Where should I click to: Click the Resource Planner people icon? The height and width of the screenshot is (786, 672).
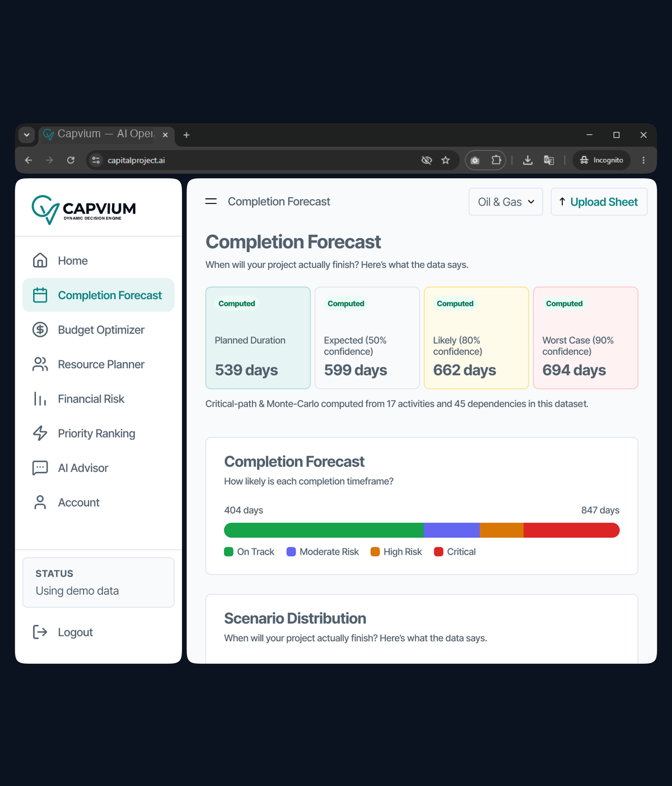(40, 364)
